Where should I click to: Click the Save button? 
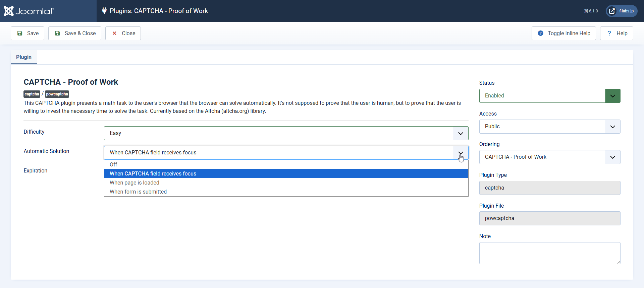point(28,33)
